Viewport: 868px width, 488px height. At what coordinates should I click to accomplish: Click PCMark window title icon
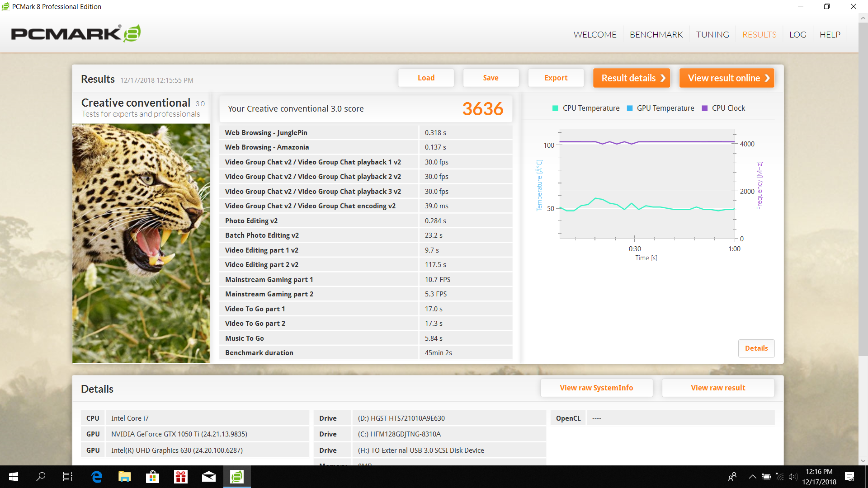coord(5,6)
